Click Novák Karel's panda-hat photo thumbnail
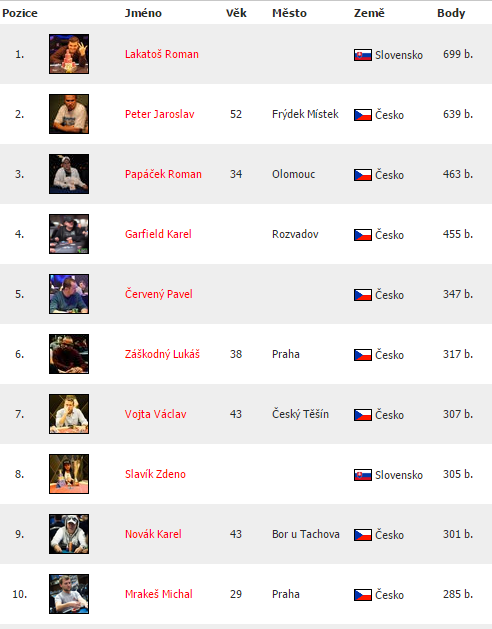Screen dimensions: 492x629 (x=69, y=534)
